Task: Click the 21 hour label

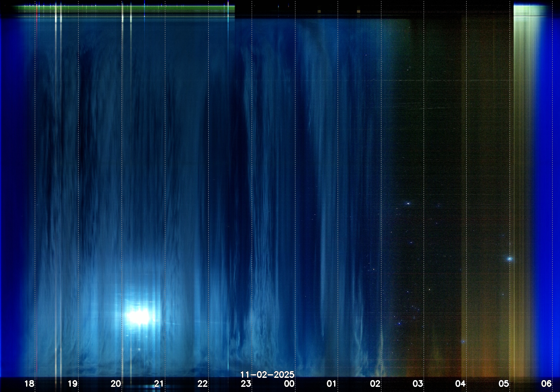Action: (x=159, y=384)
